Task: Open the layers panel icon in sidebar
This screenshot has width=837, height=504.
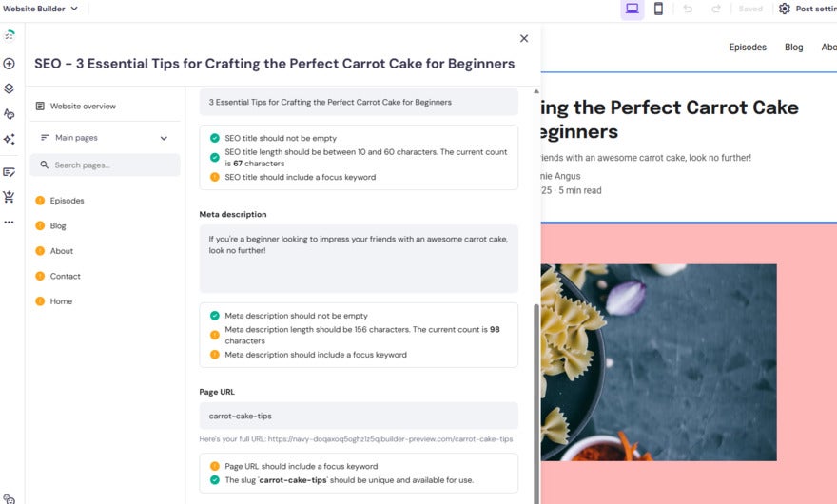Action: pos(9,88)
